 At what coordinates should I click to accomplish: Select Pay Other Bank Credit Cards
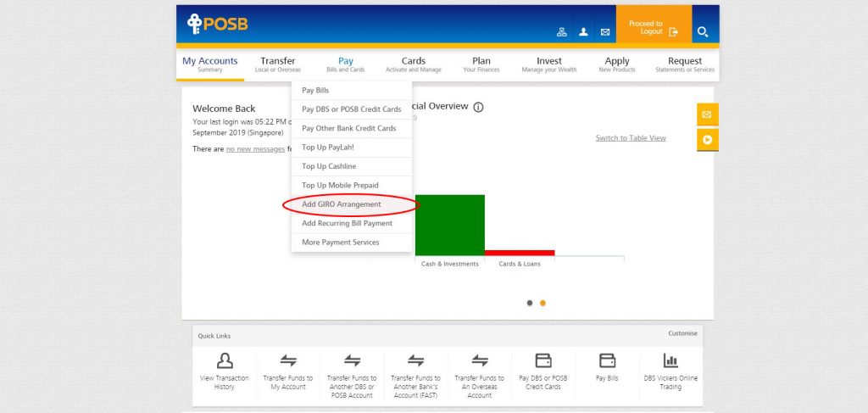pos(352,128)
